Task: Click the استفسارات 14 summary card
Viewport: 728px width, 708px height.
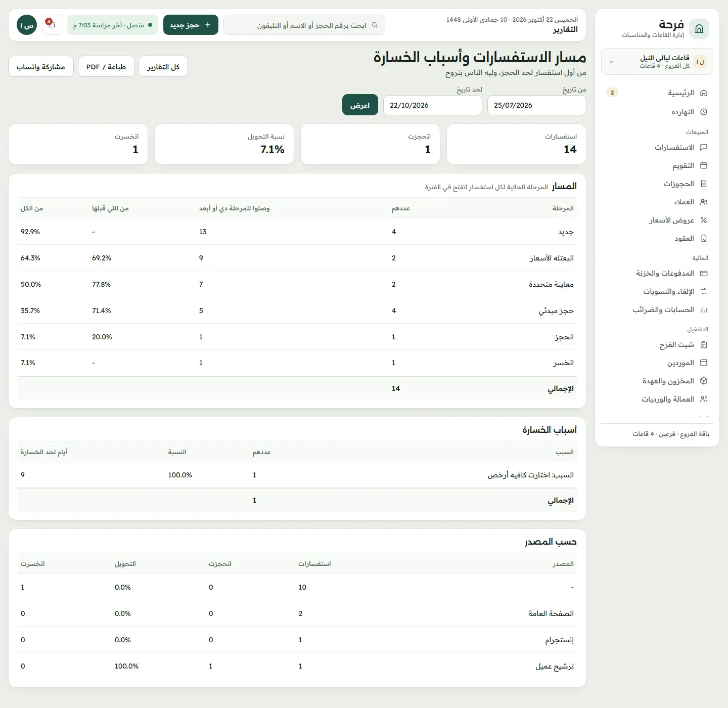Action: coord(516,144)
